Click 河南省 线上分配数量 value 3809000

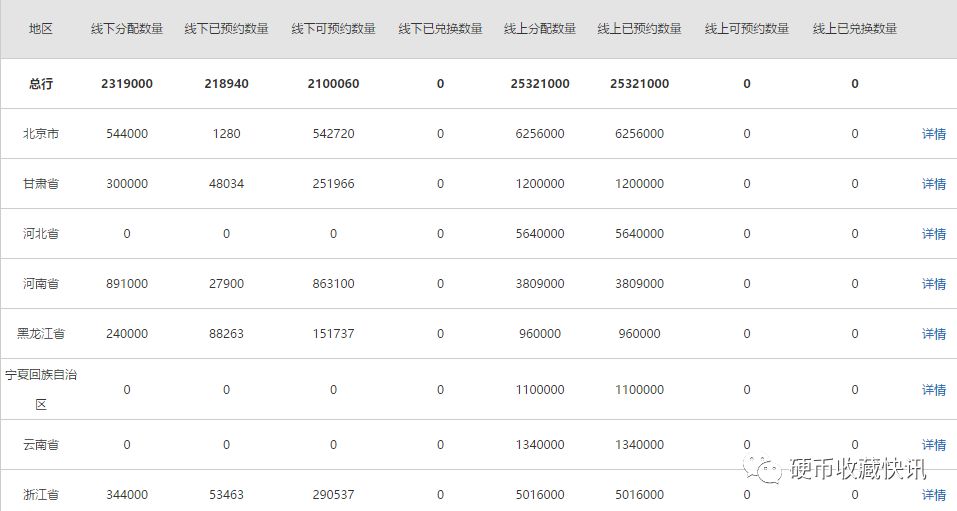coord(540,284)
